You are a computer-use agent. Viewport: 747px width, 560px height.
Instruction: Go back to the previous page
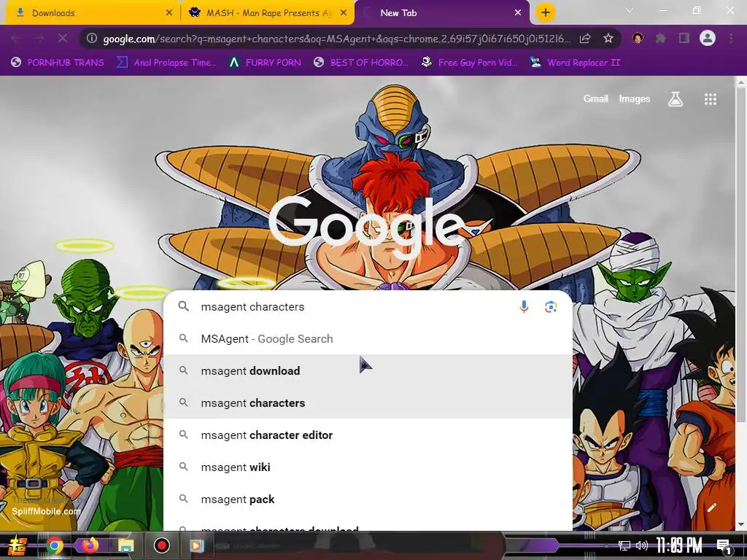[x=16, y=39]
